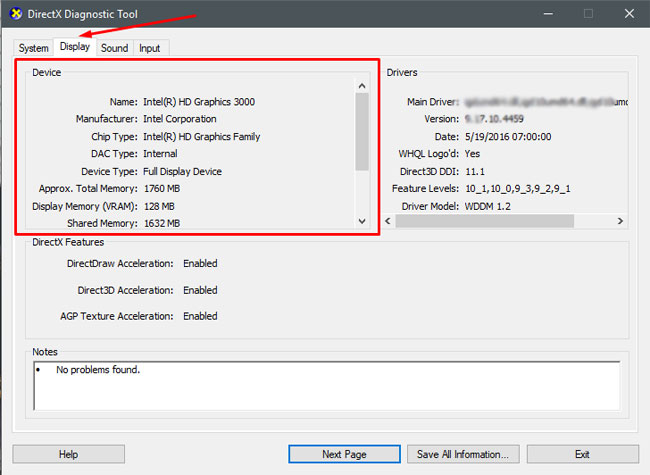Click Drivers panel scroll right arrow

pos(620,221)
